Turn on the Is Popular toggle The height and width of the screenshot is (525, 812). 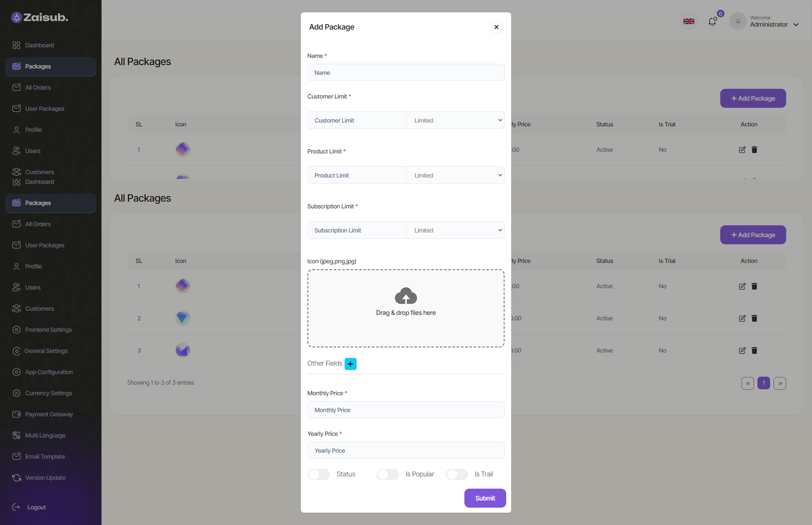click(x=387, y=474)
